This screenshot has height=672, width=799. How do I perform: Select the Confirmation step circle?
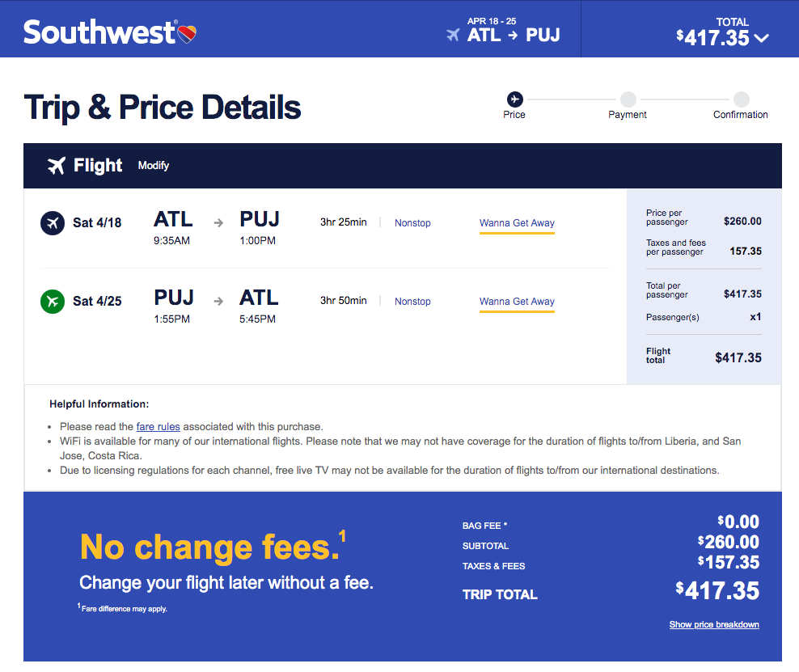pos(741,99)
